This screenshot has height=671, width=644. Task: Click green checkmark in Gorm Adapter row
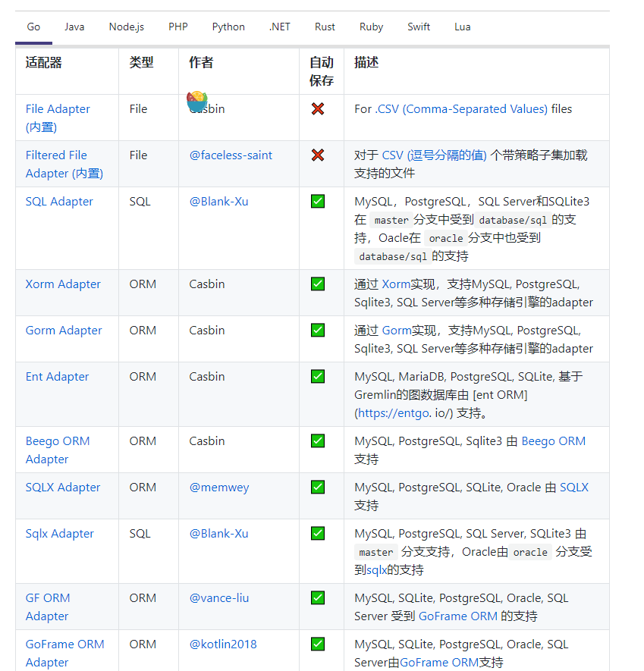click(318, 331)
